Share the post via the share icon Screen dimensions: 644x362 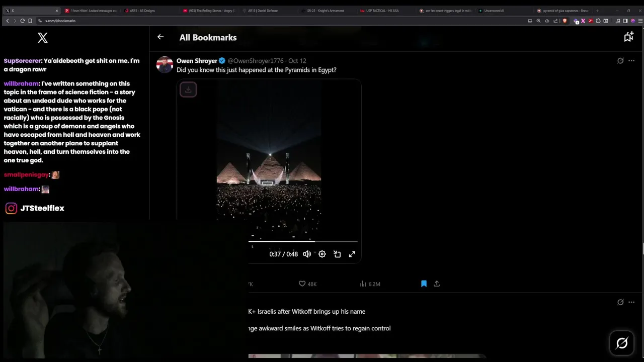pyautogui.click(x=437, y=284)
